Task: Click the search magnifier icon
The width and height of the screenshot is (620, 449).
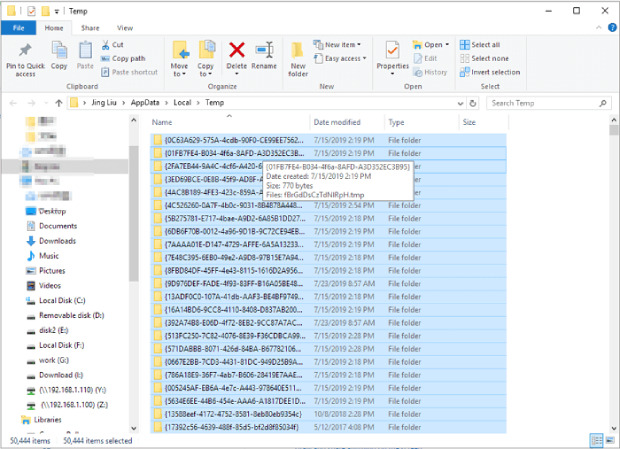Action: coord(603,103)
